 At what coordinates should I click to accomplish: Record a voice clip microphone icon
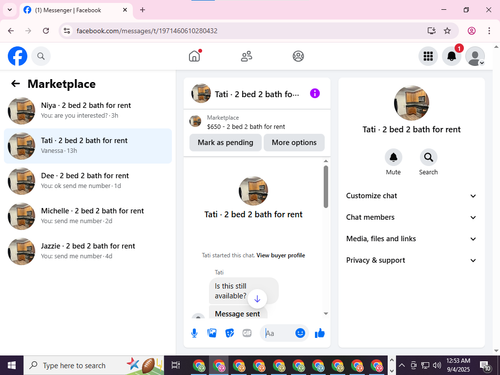click(x=194, y=333)
